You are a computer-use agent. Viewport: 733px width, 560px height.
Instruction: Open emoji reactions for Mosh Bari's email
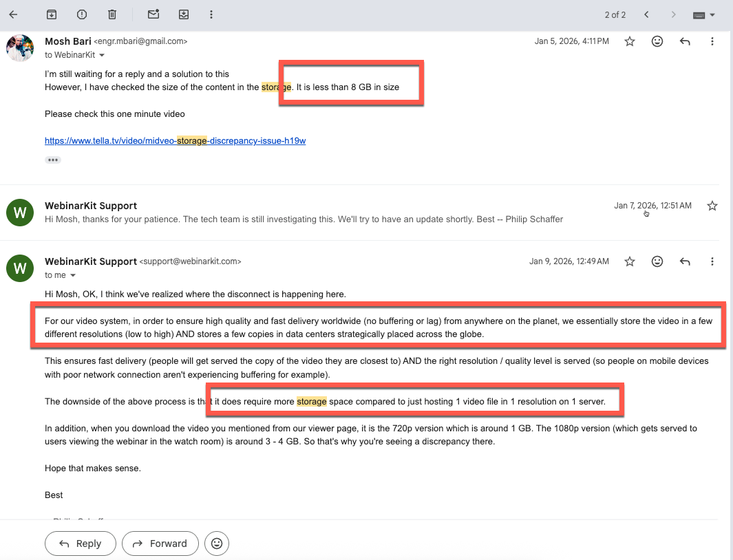[657, 41]
